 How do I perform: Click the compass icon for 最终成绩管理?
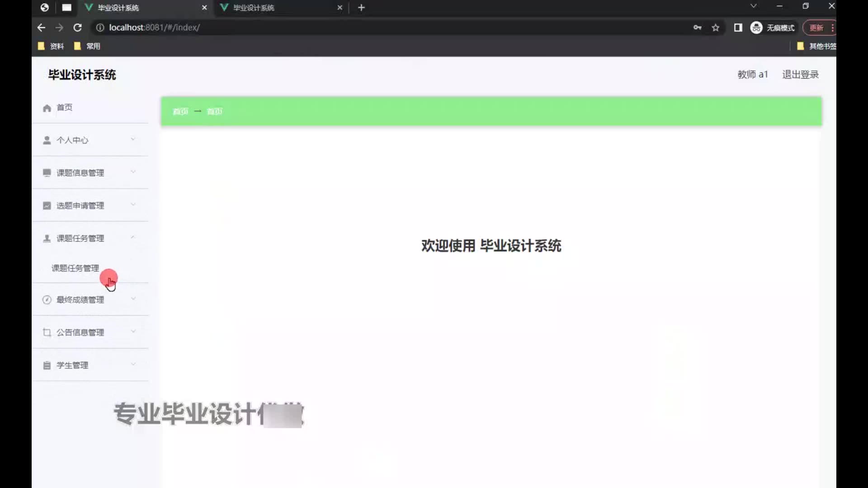pyautogui.click(x=47, y=300)
